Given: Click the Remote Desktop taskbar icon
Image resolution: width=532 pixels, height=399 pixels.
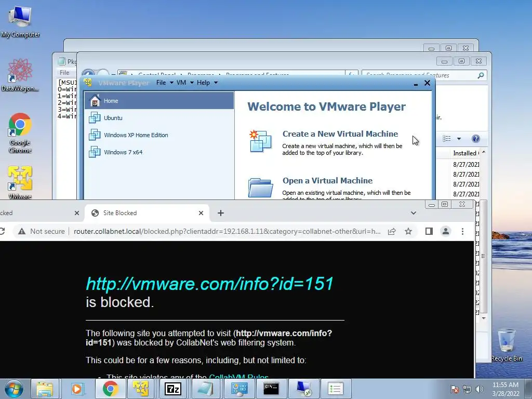Looking at the screenshot, I should 303,389.
